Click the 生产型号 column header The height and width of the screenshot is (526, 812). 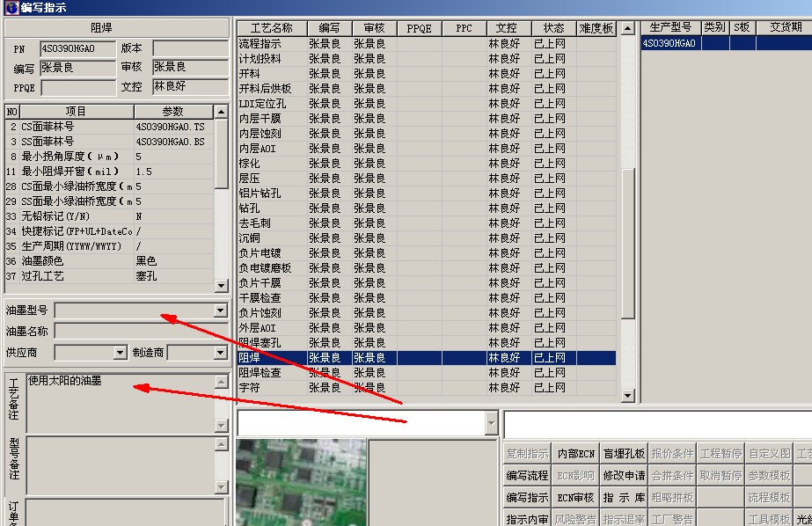(671, 28)
